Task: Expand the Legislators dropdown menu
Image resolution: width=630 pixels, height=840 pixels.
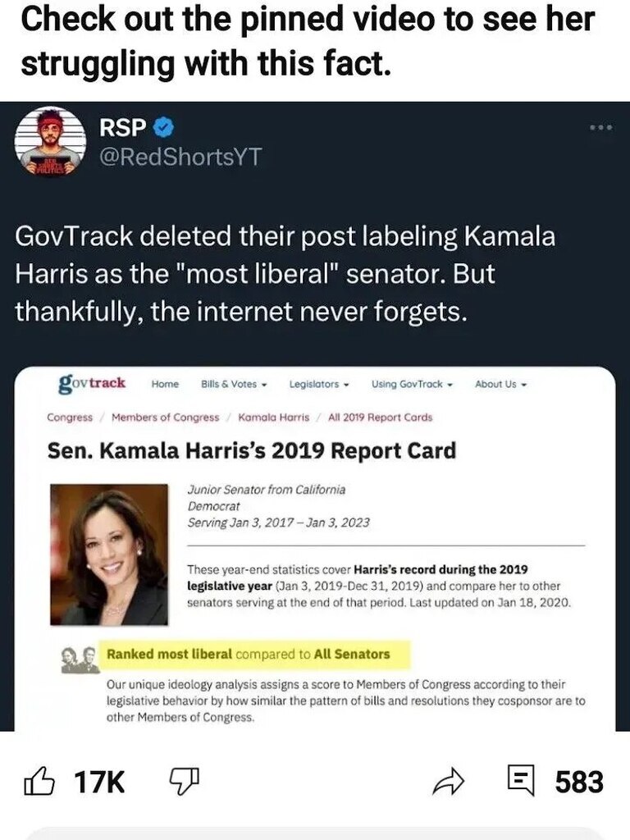Action: 321,384
